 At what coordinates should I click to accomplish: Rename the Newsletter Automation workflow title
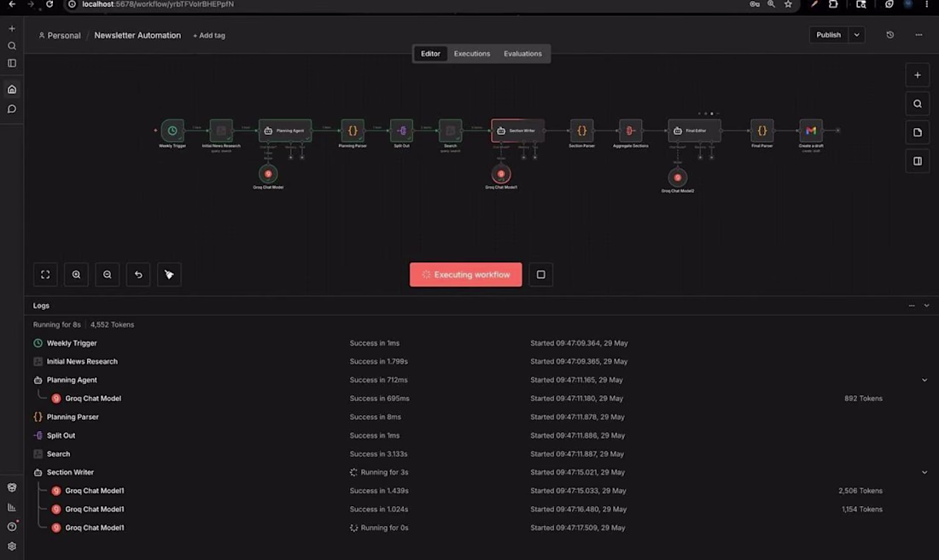tap(137, 35)
